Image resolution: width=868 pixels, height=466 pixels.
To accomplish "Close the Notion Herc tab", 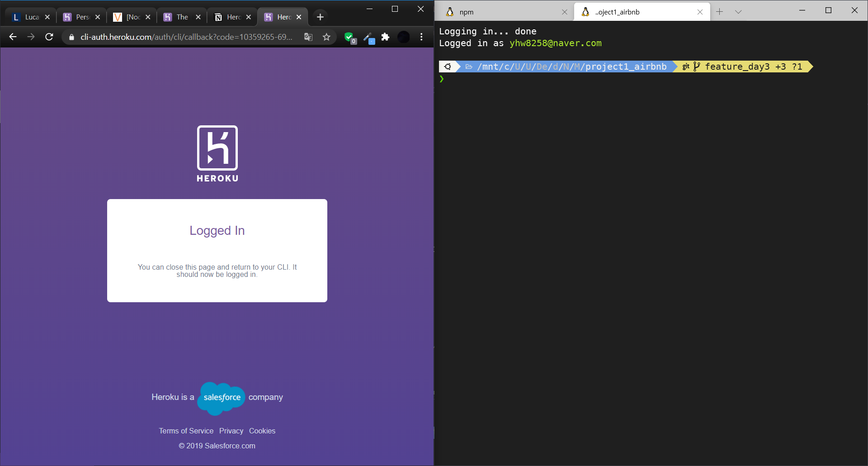I will pos(248,17).
